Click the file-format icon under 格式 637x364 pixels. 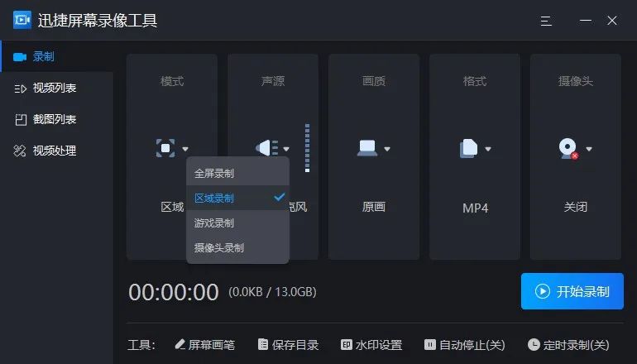(x=468, y=148)
